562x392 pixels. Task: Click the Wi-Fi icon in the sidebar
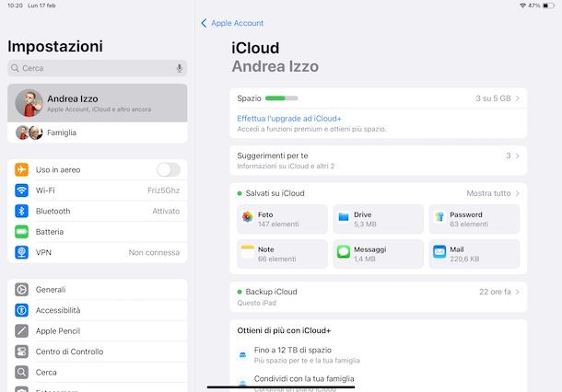click(x=21, y=190)
